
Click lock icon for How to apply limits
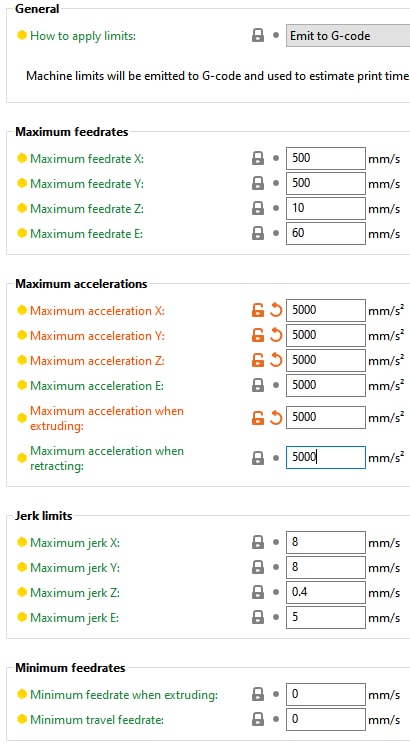point(258,35)
